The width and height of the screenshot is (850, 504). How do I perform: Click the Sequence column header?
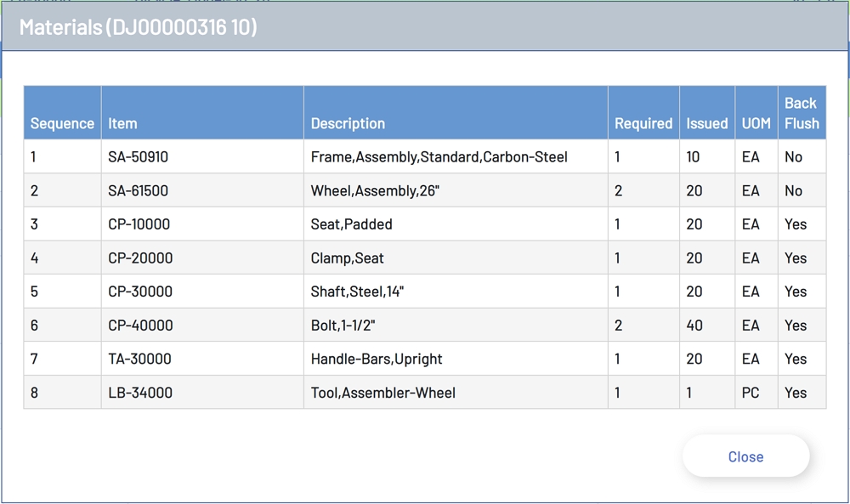point(62,123)
